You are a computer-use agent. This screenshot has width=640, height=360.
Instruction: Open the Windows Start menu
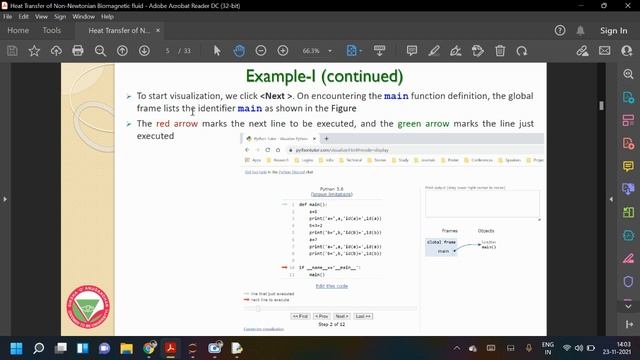tap(16, 348)
